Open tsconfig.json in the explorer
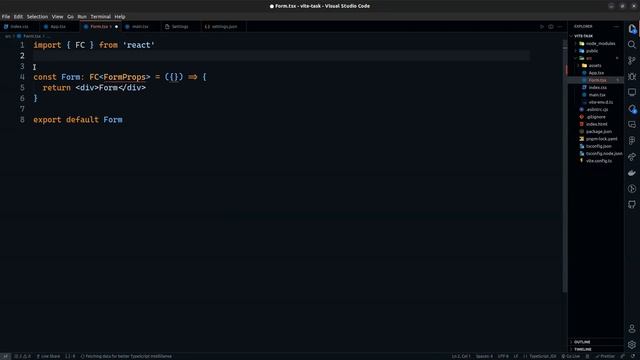 596,146
